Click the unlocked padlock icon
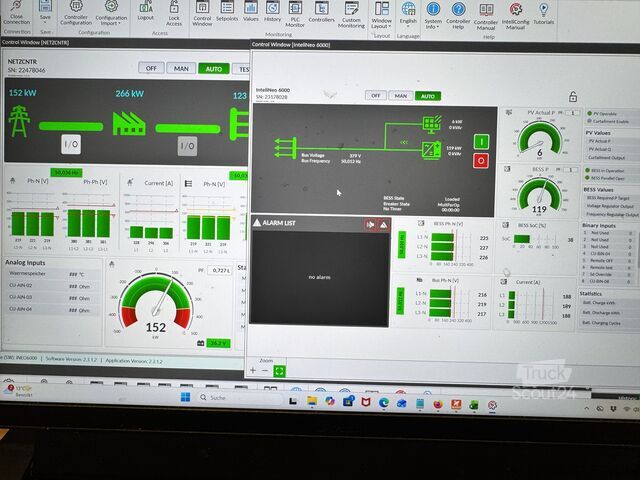This screenshot has height=480, width=640. (573, 97)
